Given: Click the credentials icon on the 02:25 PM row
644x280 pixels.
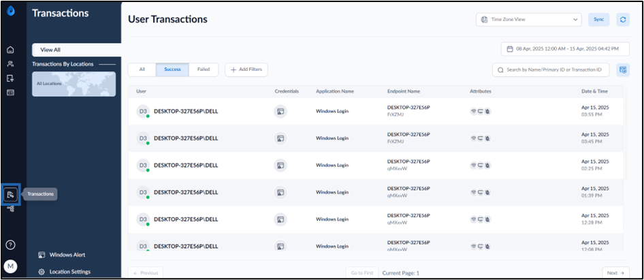Looking at the screenshot, I should coord(280,166).
